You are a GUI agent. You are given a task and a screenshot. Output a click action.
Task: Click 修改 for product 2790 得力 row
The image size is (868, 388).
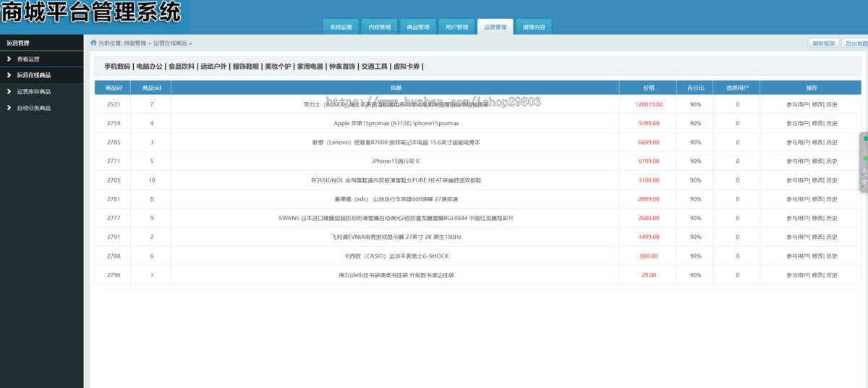point(817,275)
